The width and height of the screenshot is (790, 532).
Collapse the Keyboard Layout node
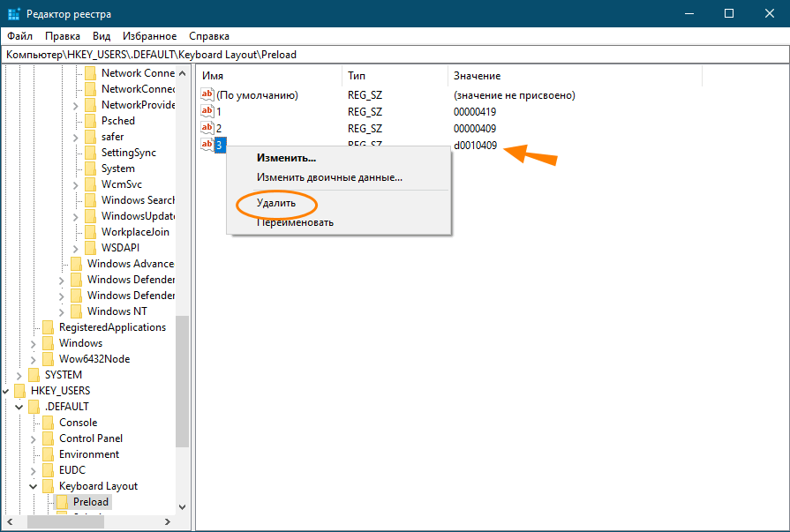point(34,486)
